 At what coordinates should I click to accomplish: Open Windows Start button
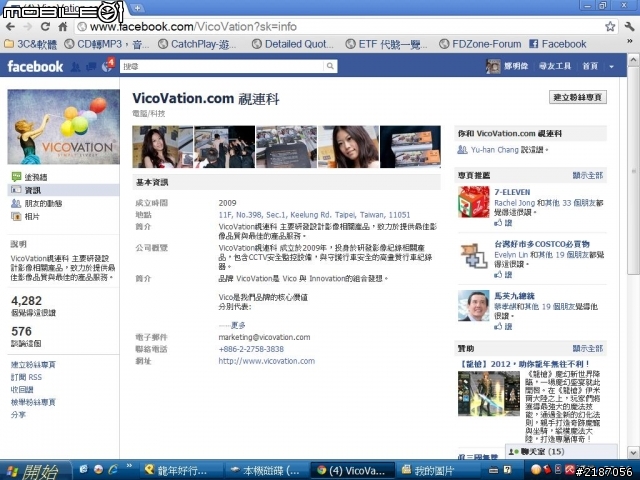point(35,471)
